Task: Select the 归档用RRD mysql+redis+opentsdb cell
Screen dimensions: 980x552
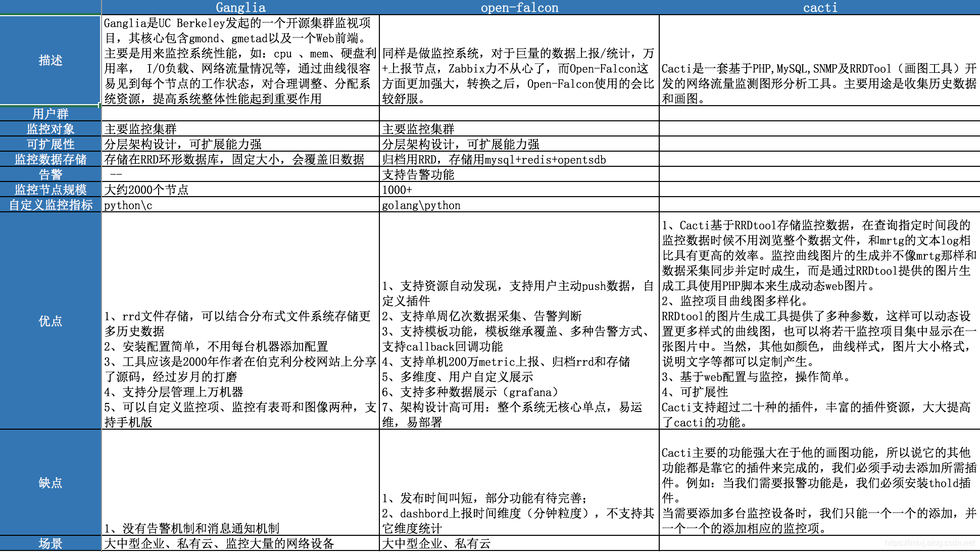Action: 519,159
